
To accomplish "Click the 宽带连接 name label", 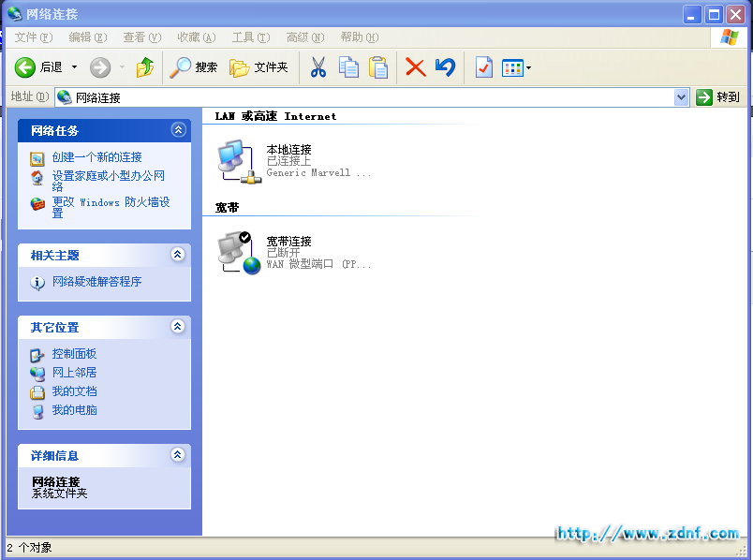I will (x=289, y=241).
